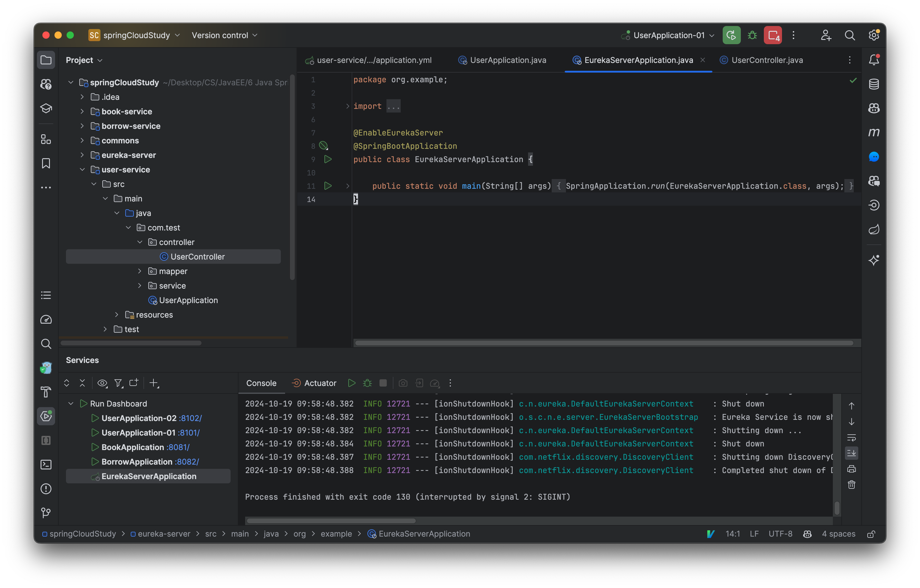Screen dimensions: 920x588
Task: Toggle read-only lock in status bar
Action: click(871, 534)
